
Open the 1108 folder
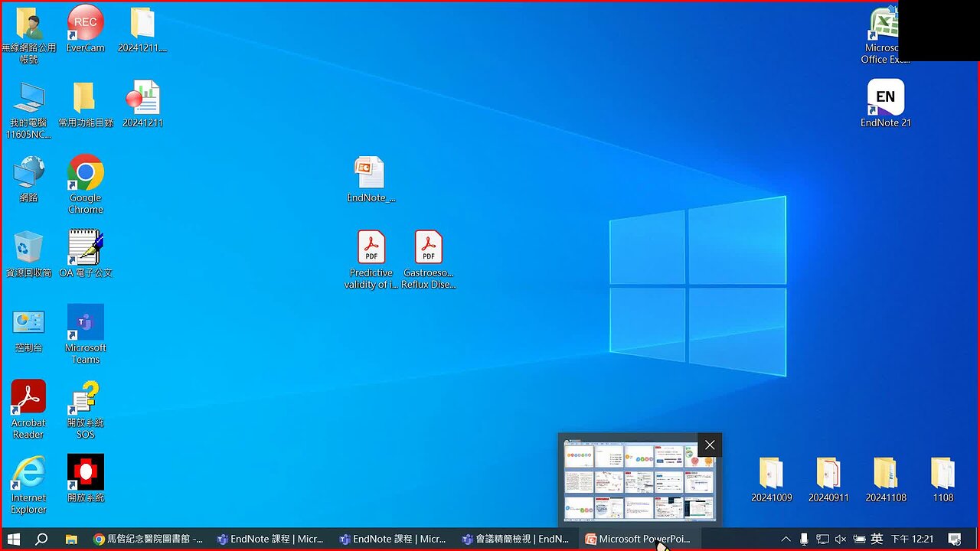click(942, 479)
